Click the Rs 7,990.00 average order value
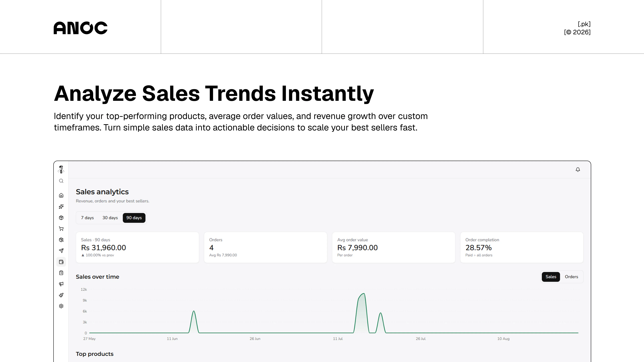The width and height of the screenshot is (644, 362). [x=357, y=248]
